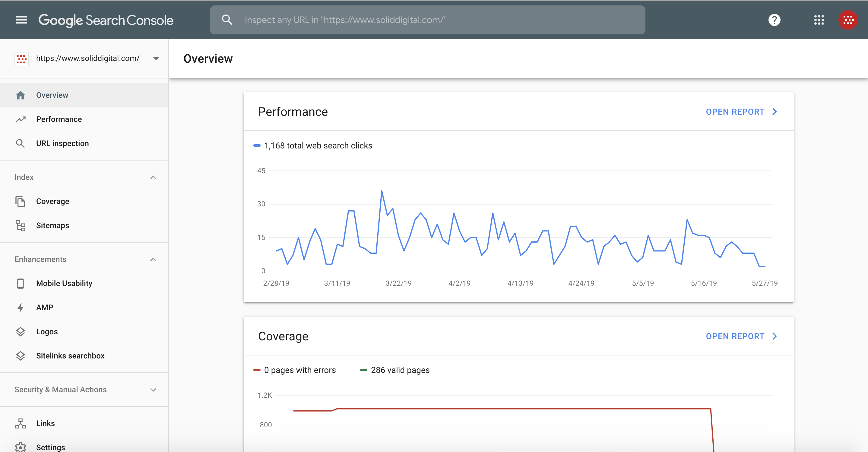Open the AMP menu item
868x452 pixels.
(84, 308)
